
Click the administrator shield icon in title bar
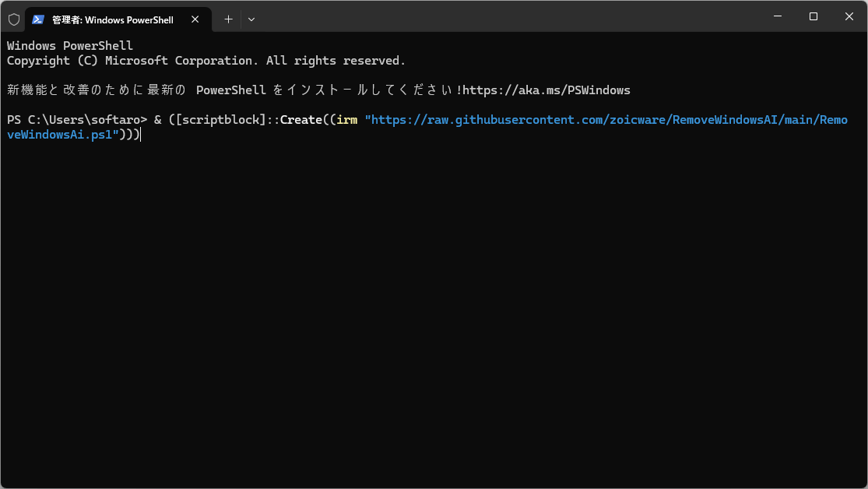(14, 19)
